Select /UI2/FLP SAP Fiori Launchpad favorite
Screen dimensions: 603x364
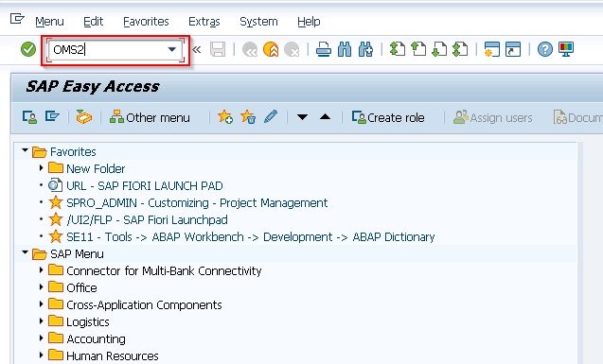tap(147, 219)
